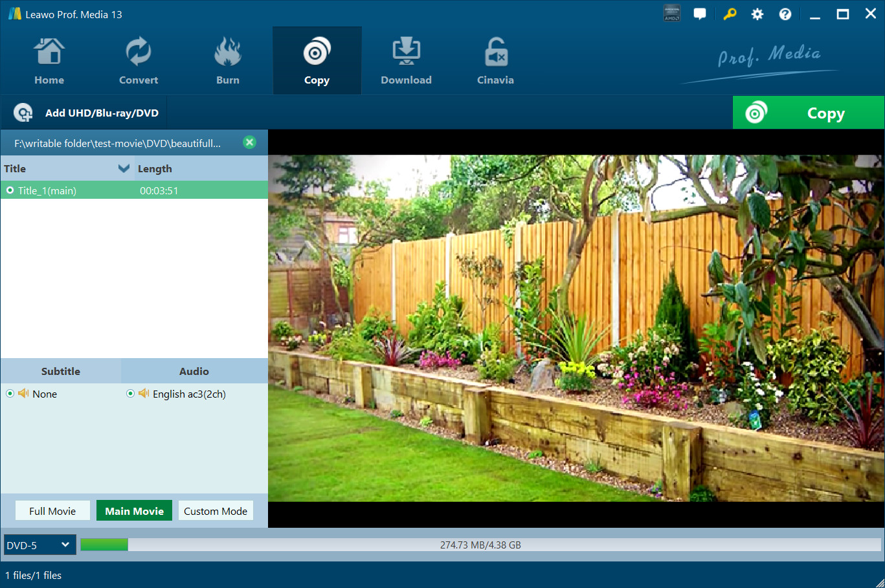Image resolution: width=885 pixels, height=588 pixels.
Task: Select English ac3(2ch) audio track
Action: pyautogui.click(x=130, y=394)
